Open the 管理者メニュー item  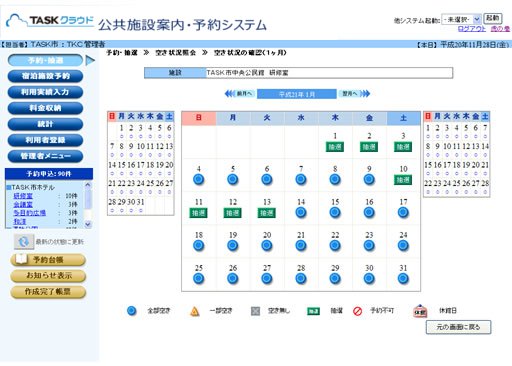[45, 156]
